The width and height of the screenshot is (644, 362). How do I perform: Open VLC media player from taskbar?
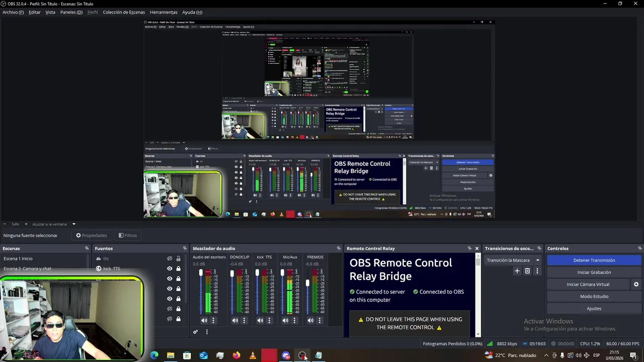pos(253,355)
